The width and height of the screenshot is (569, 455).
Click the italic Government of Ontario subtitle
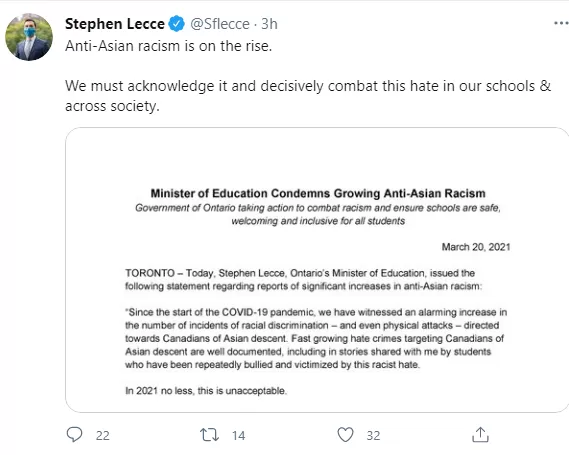tap(318, 214)
